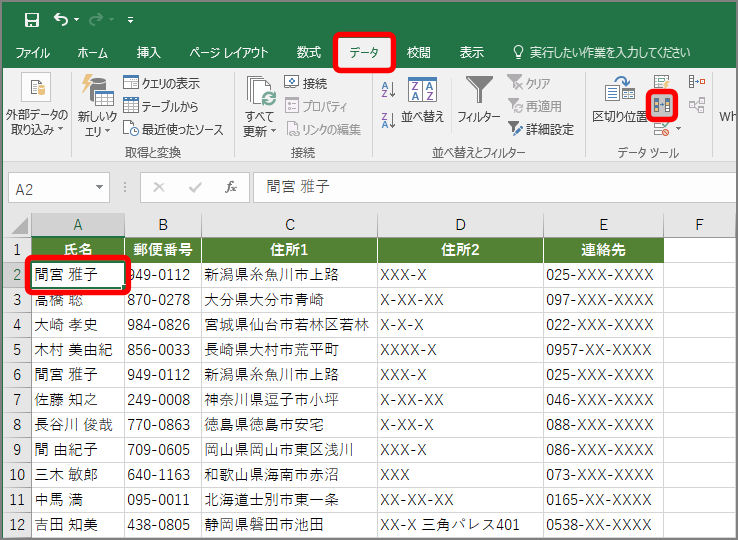Click the Flash Fill icon
This screenshot has width=738, height=540.
661,83
